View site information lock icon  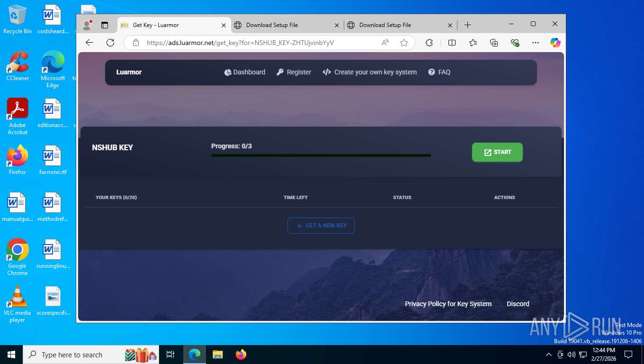[x=136, y=43]
